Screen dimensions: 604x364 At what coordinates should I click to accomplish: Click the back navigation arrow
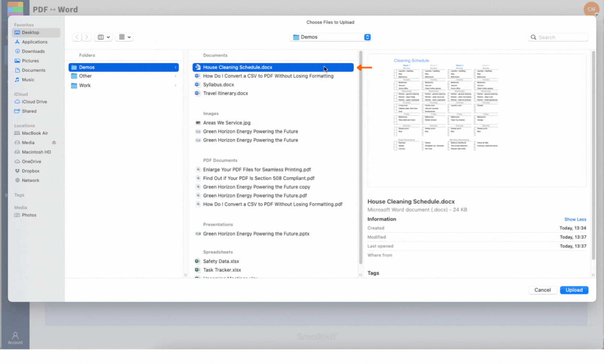coord(77,37)
